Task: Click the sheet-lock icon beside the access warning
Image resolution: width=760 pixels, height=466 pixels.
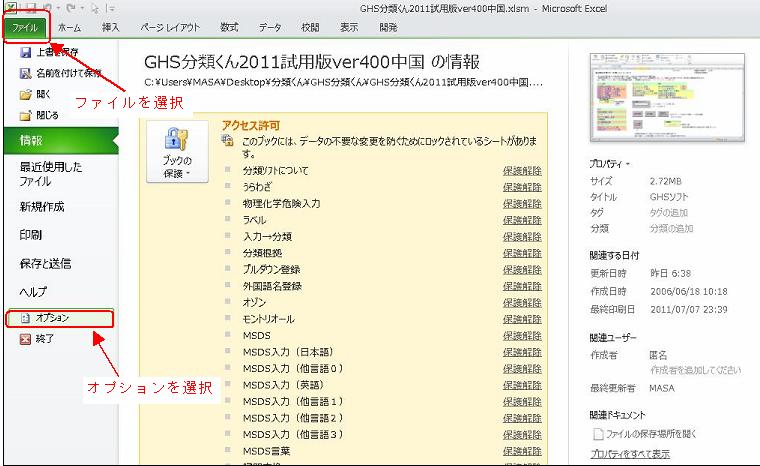Action: pyautogui.click(x=227, y=141)
